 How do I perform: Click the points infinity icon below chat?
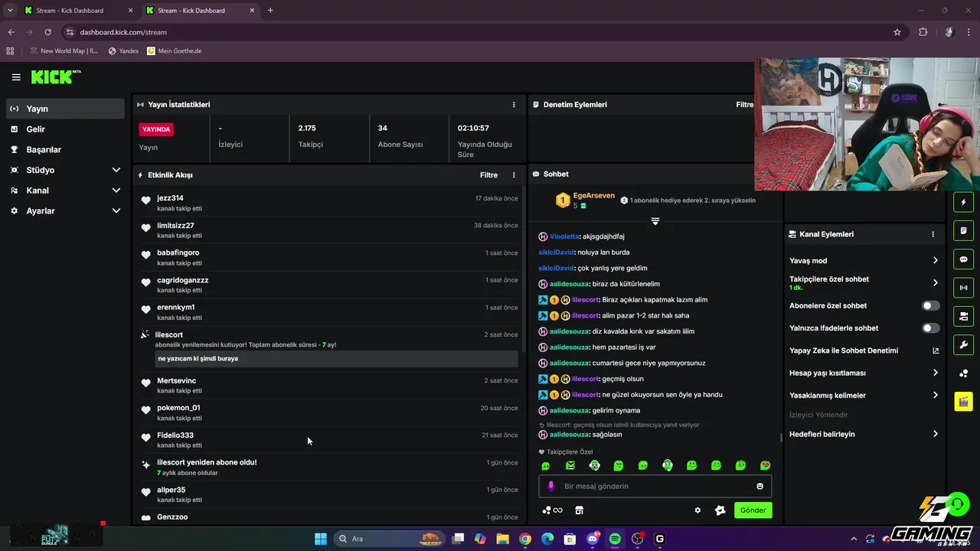coord(552,510)
